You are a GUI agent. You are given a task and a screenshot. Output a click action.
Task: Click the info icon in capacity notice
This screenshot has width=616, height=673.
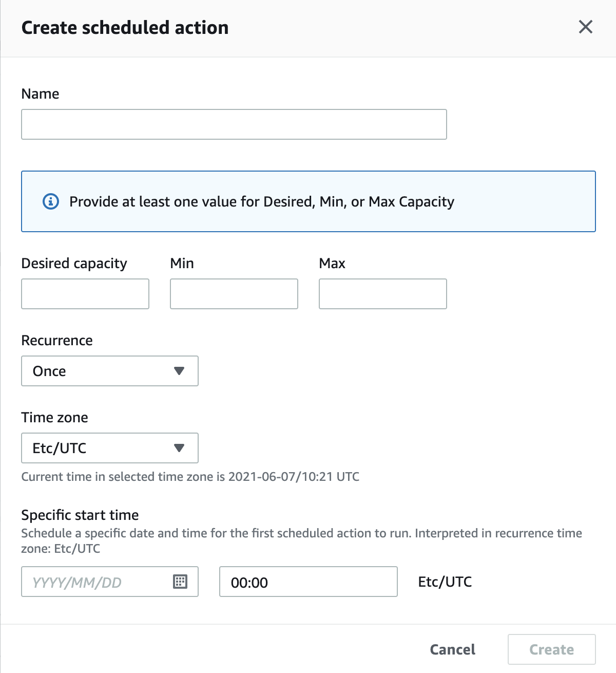(50, 201)
